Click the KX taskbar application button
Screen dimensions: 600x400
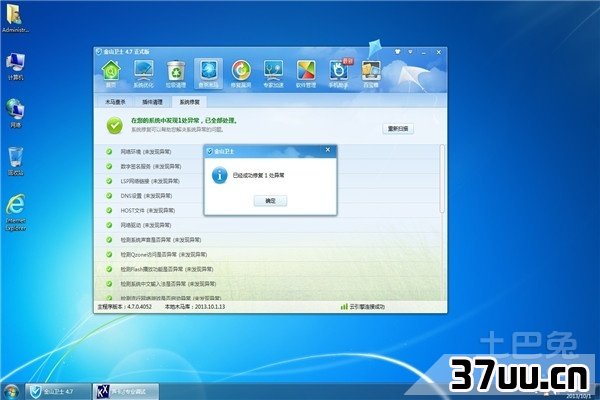point(126,392)
